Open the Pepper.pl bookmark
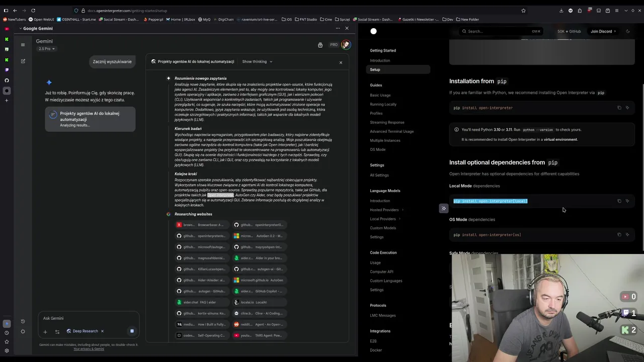This screenshot has width=644, height=362. click(x=153, y=19)
